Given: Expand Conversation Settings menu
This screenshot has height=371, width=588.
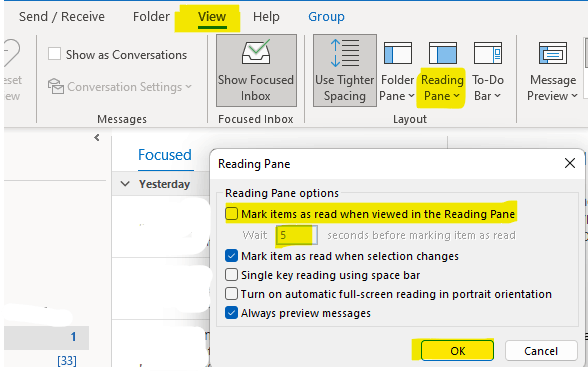Looking at the screenshot, I should pyautogui.click(x=129, y=87).
